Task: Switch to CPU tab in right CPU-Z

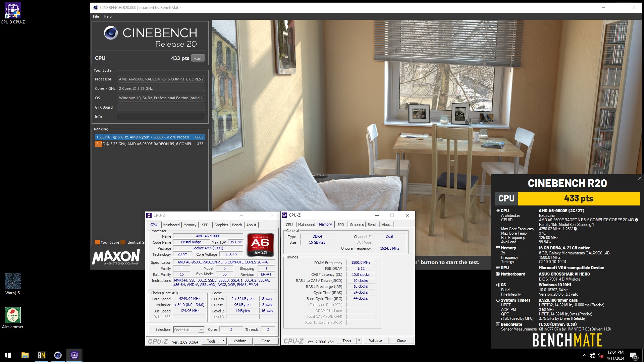Action: pyautogui.click(x=289, y=225)
